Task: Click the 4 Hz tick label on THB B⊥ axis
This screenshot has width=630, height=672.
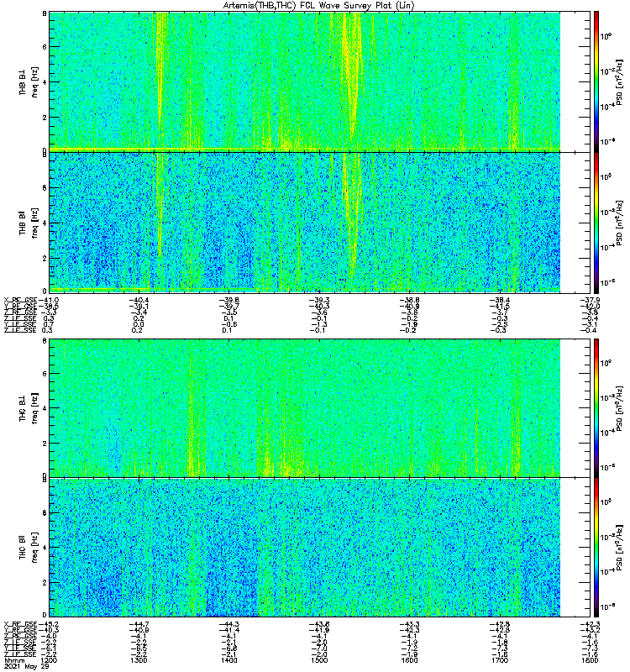Action: (45, 82)
